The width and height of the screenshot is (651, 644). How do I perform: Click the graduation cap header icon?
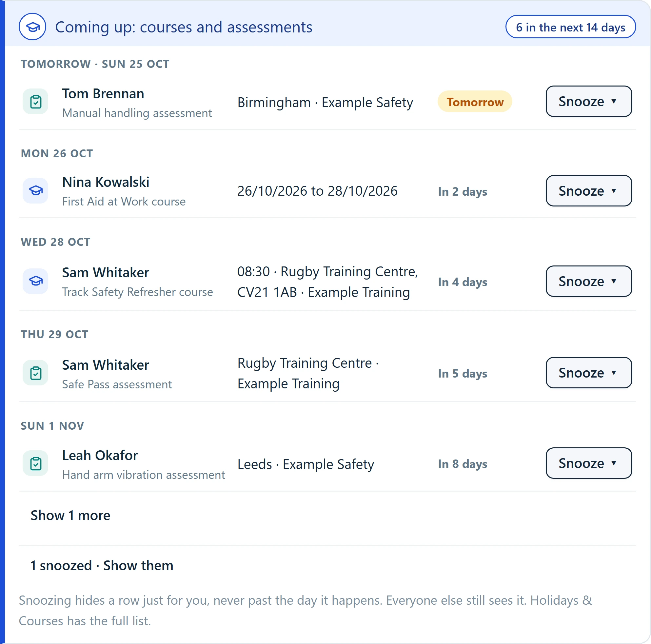[32, 27]
